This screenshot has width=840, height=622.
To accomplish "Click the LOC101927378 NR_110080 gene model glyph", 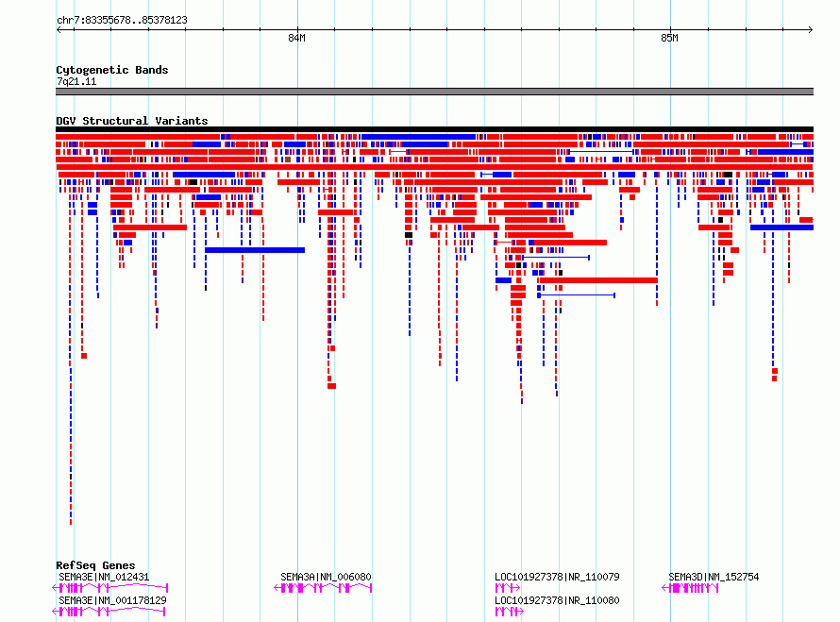I will (x=510, y=612).
